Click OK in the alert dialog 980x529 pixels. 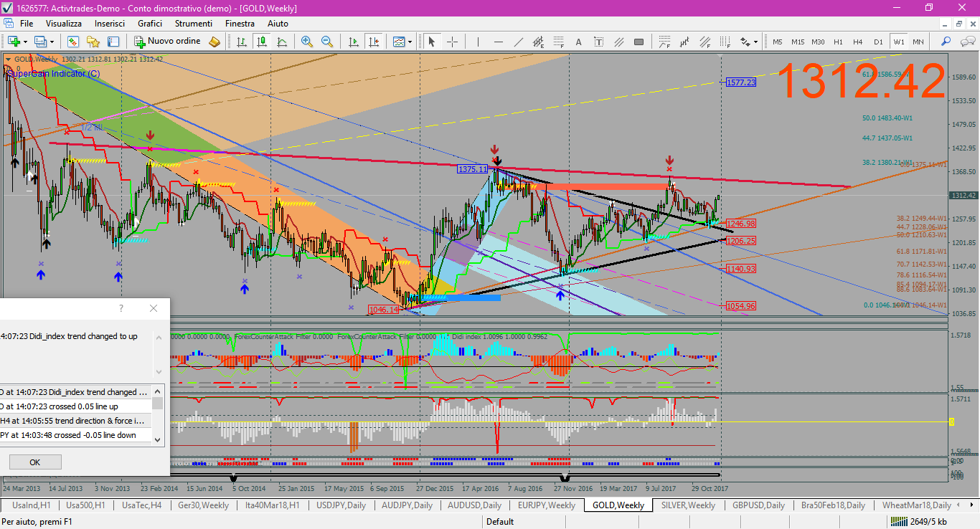click(x=34, y=462)
